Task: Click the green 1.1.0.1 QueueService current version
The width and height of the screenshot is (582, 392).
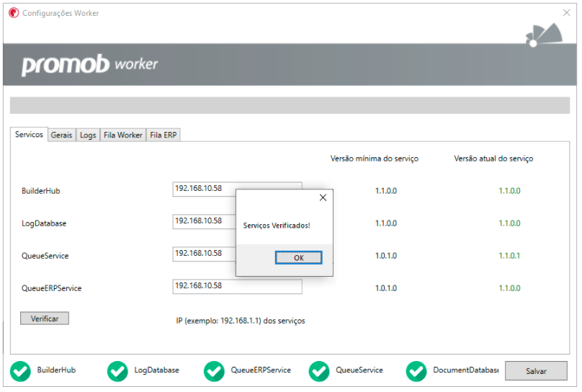Action: coord(509,256)
